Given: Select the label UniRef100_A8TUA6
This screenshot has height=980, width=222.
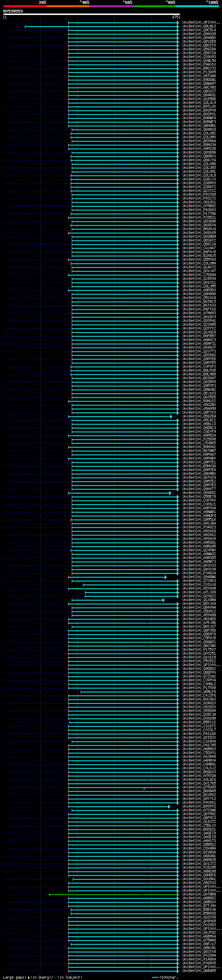Looking at the screenshot, I should click(x=199, y=76).
